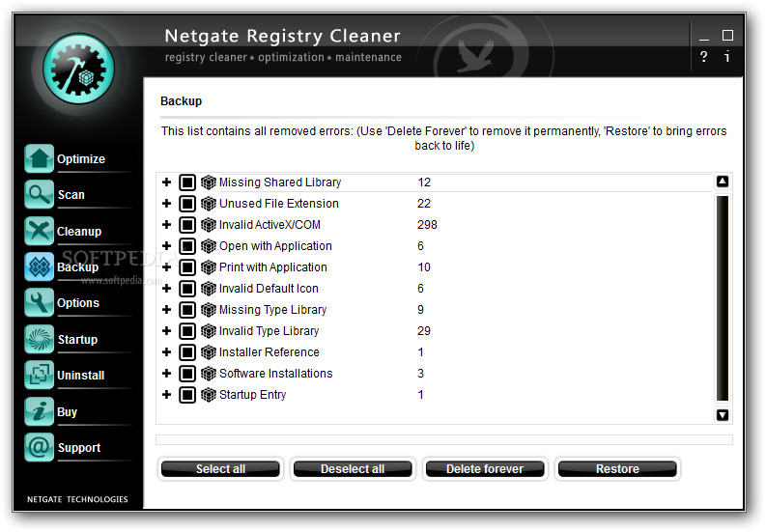
Task: Click the Optimize house icon
Action: [x=39, y=158]
